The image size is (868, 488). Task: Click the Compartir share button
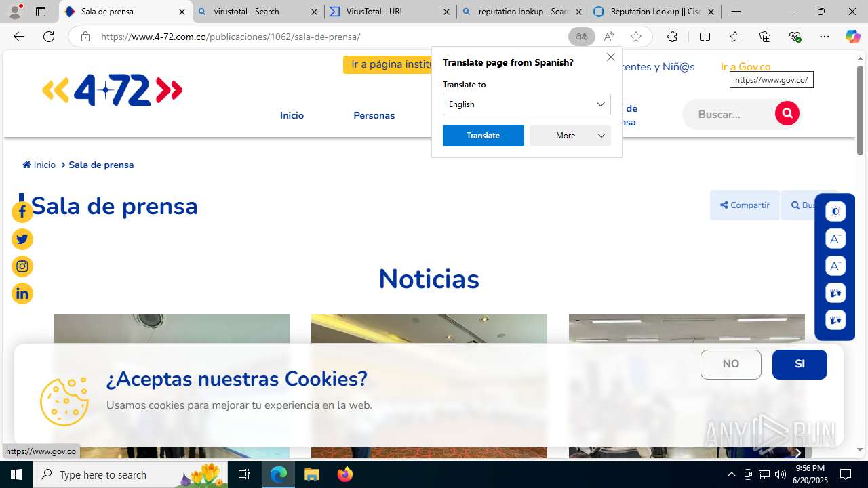coord(745,205)
